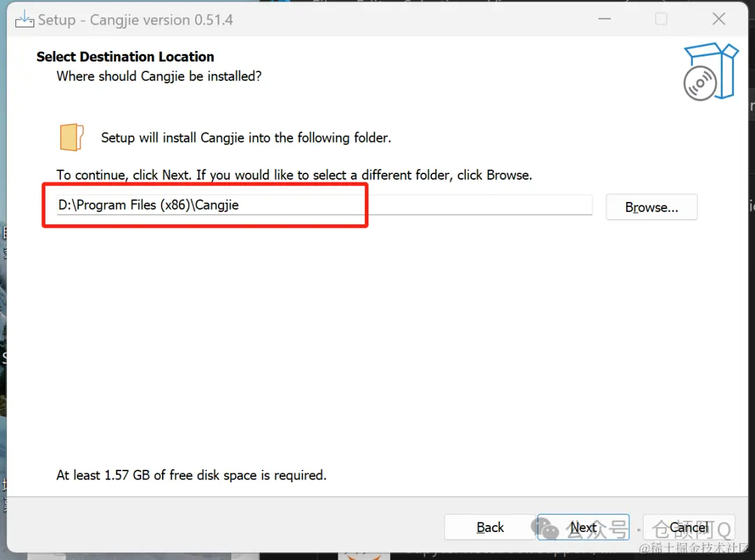Go to the Next setup step
This screenshot has width=755, height=560.
click(583, 527)
